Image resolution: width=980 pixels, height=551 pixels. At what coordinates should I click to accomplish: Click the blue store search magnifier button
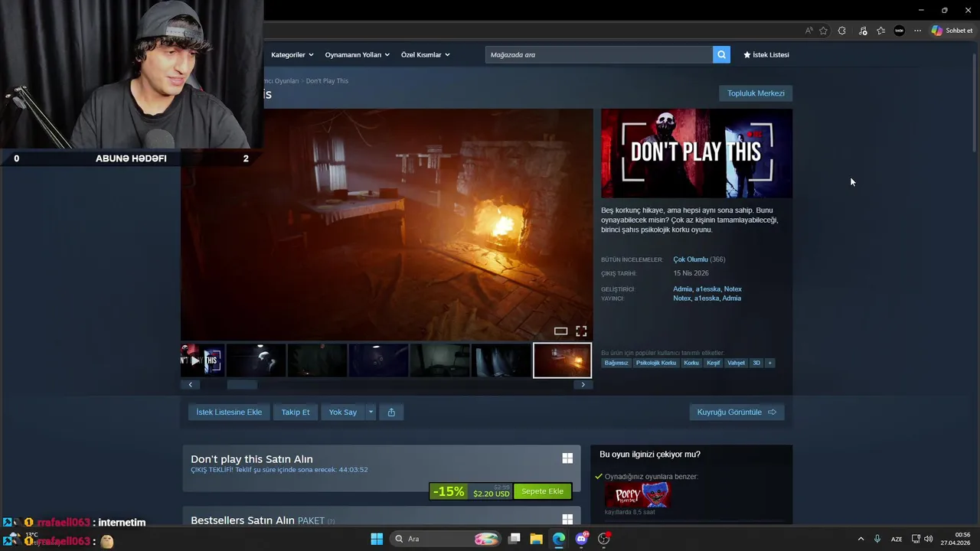point(721,54)
